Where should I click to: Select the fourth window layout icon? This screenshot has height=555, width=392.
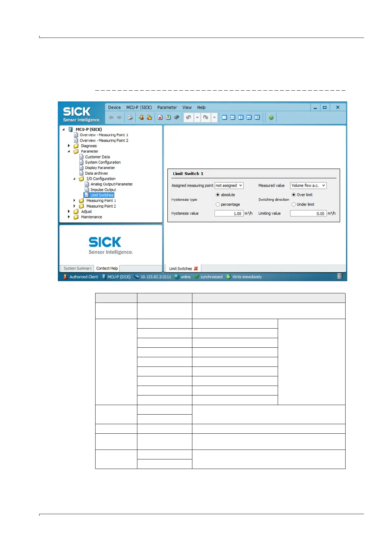(249, 117)
